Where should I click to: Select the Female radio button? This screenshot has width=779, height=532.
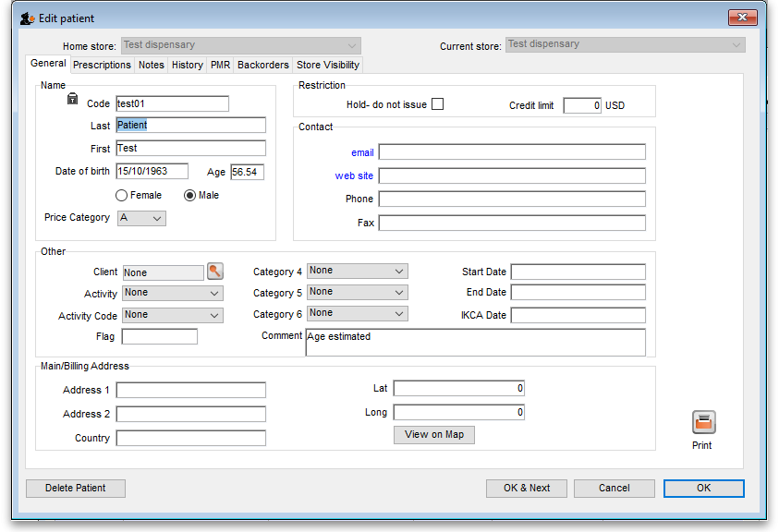121,195
